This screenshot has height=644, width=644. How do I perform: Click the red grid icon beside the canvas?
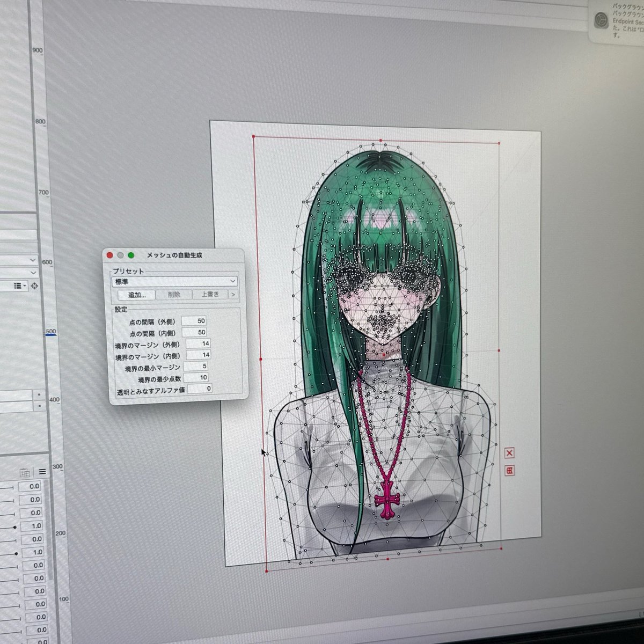tap(510, 471)
